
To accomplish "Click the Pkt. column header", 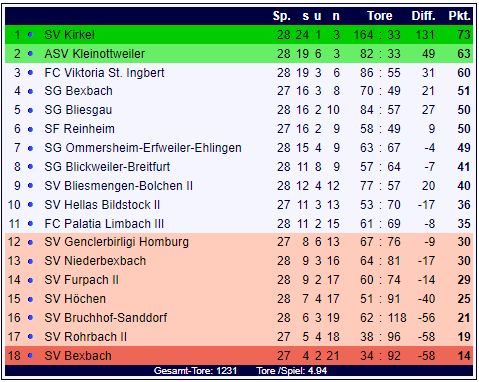I will (459, 16).
